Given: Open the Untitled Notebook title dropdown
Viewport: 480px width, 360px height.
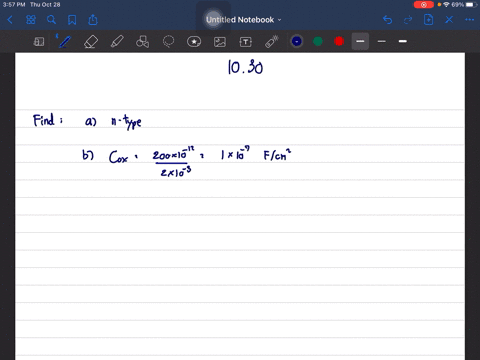Looking at the screenshot, I should (243, 20).
